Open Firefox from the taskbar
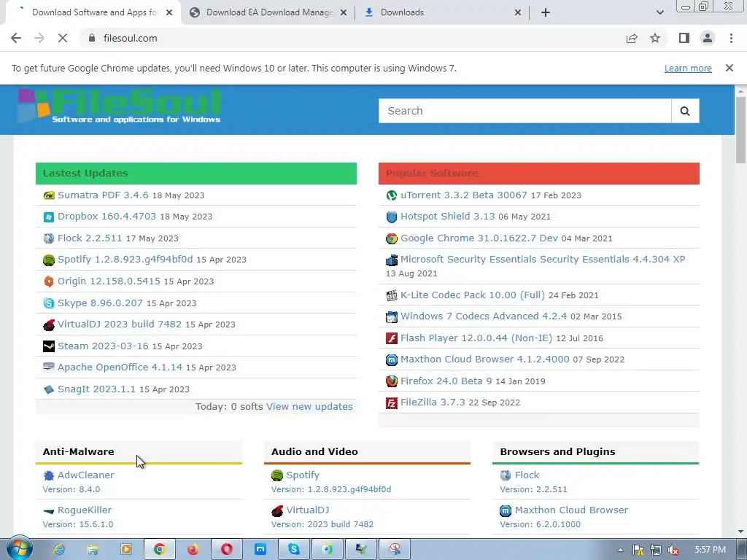747x560 pixels. pyautogui.click(x=193, y=549)
